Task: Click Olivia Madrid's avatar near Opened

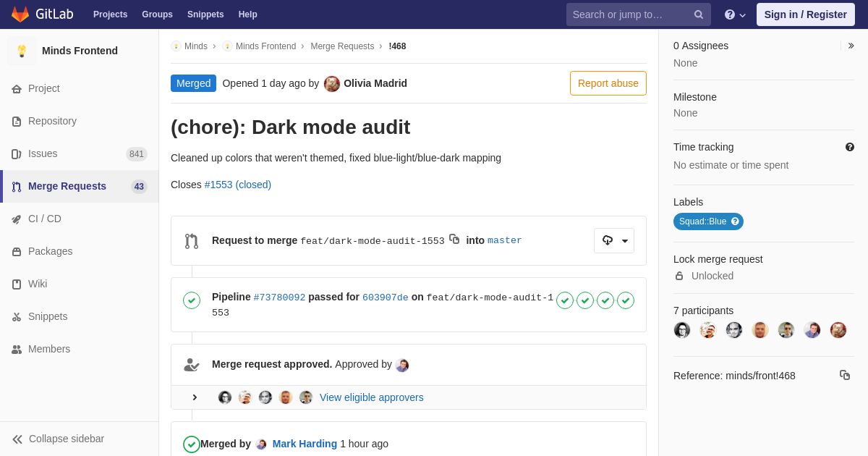Action: (x=332, y=84)
